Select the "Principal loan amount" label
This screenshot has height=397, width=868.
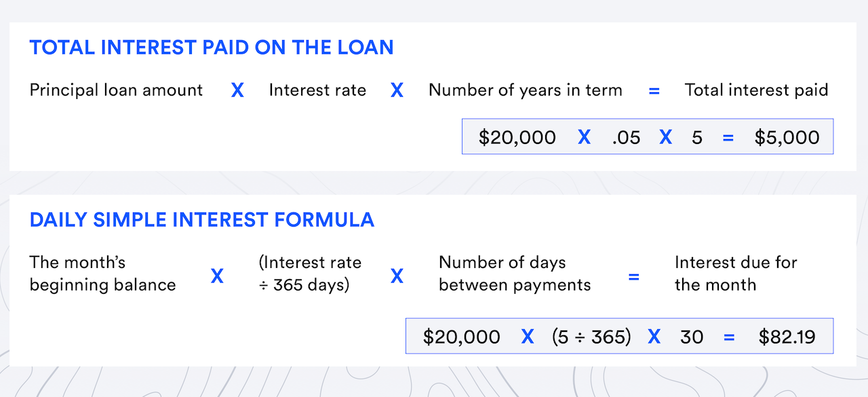[x=116, y=90]
